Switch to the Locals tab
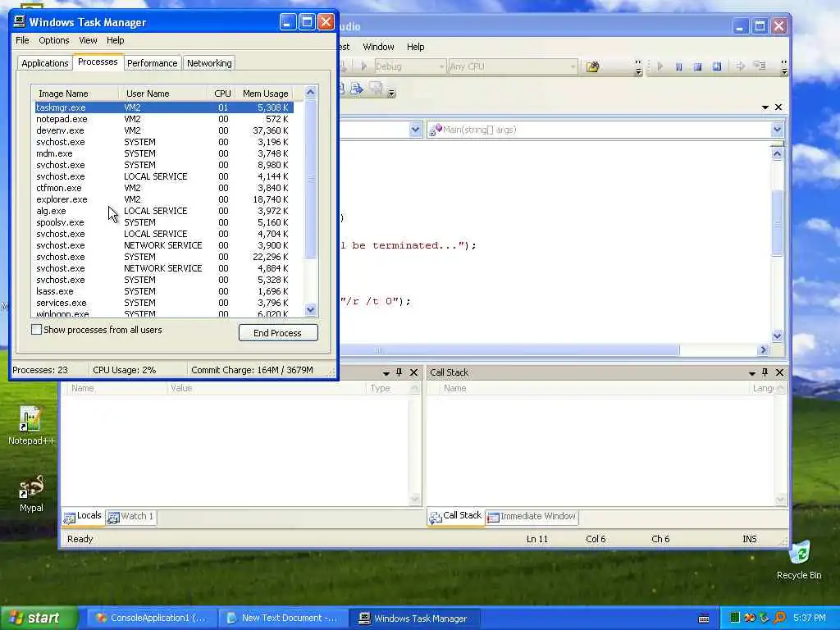This screenshot has width=840, height=630. coord(83,517)
